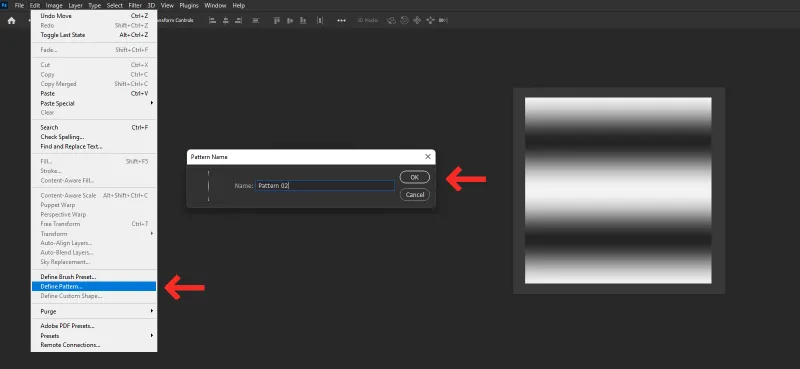
Task: Open the File menu
Action: pos(19,6)
